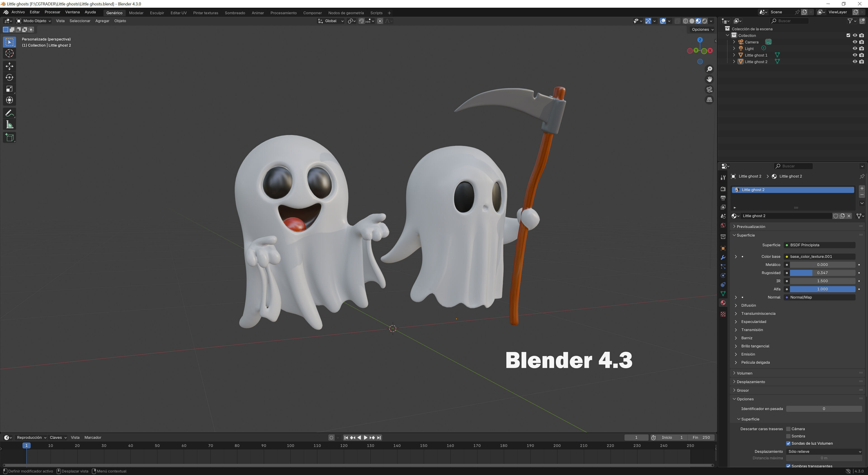Toggle viewport gizmos display button
The height and width of the screenshot is (475, 868).
pos(648,21)
